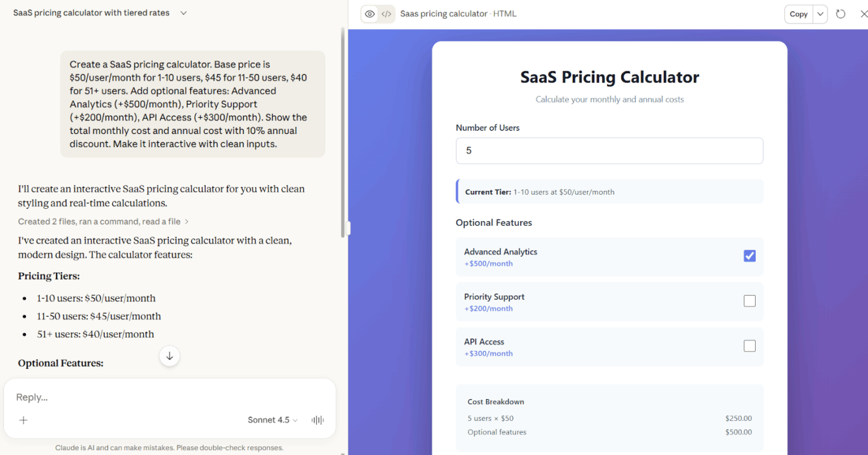
Task: Click the Number of Users input field
Action: click(x=609, y=151)
